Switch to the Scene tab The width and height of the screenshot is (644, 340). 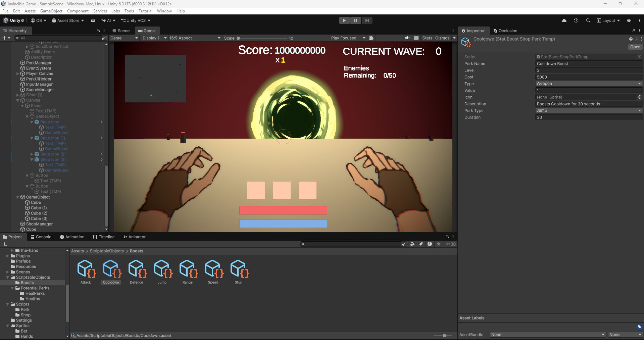pyautogui.click(x=121, y=31)
